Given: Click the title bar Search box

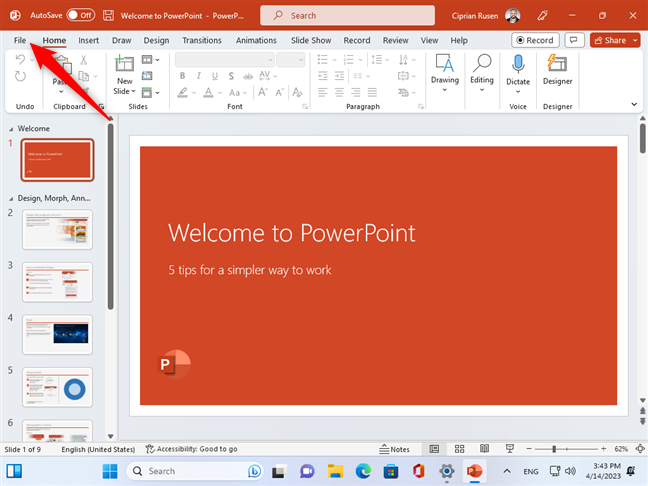Looking at the screenshot, I should click(x=347, y=16).
